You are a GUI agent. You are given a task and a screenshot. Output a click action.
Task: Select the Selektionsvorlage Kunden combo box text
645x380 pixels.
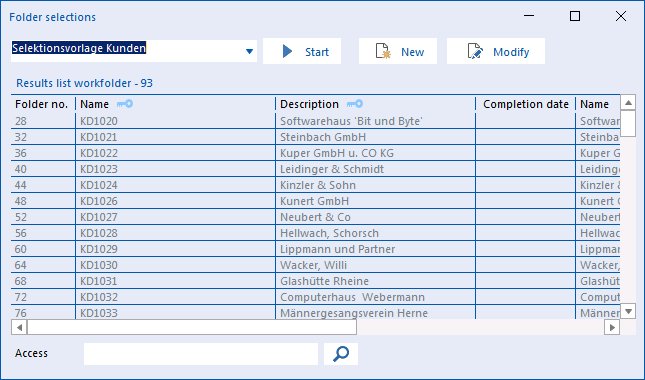point(79,48)
